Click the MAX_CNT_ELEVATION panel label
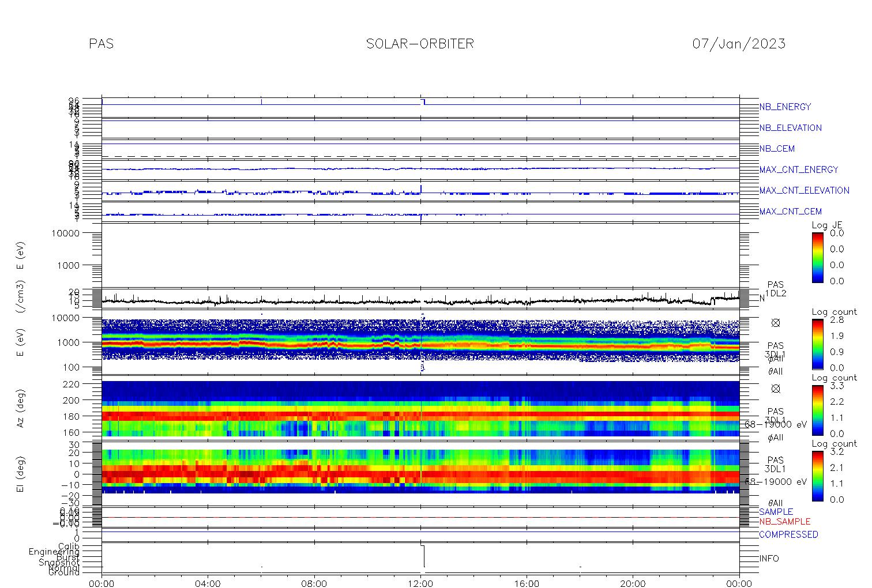The width and height of the screenshot is (872, 588). (x=804, y=190)
